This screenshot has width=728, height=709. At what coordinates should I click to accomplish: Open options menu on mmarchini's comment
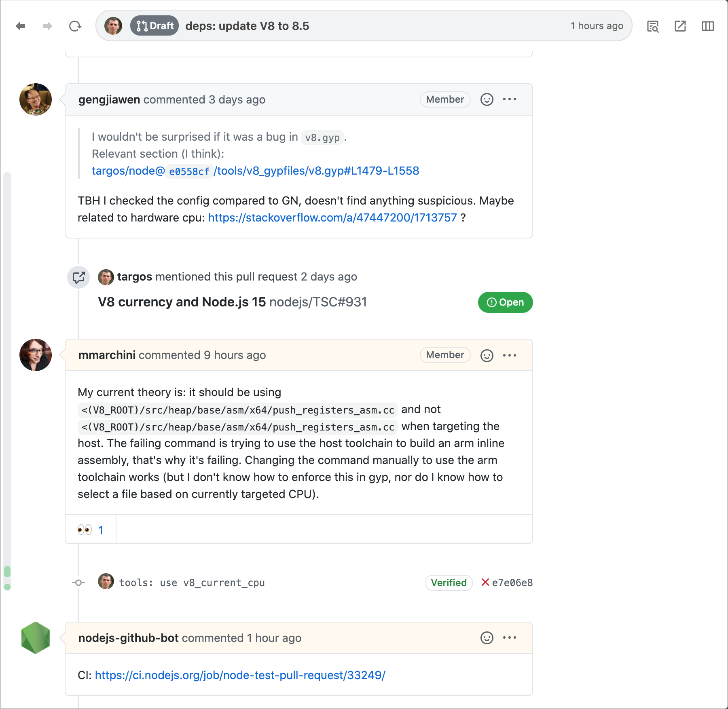[x=510, y=355]
